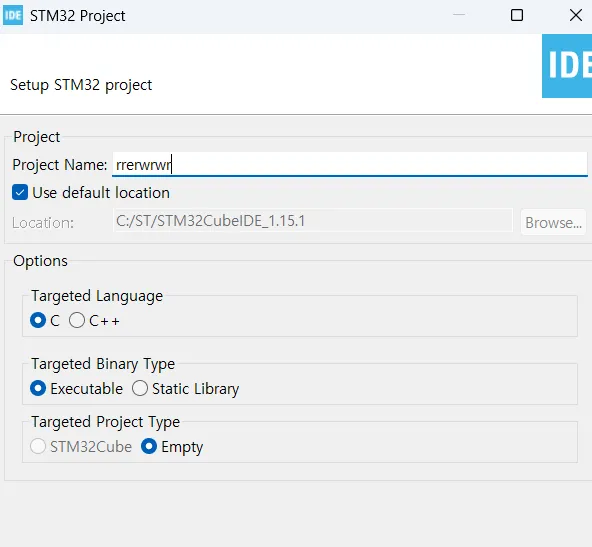
Task: Minimize the STM32 Project dialog
Action: tap(459, 15)
